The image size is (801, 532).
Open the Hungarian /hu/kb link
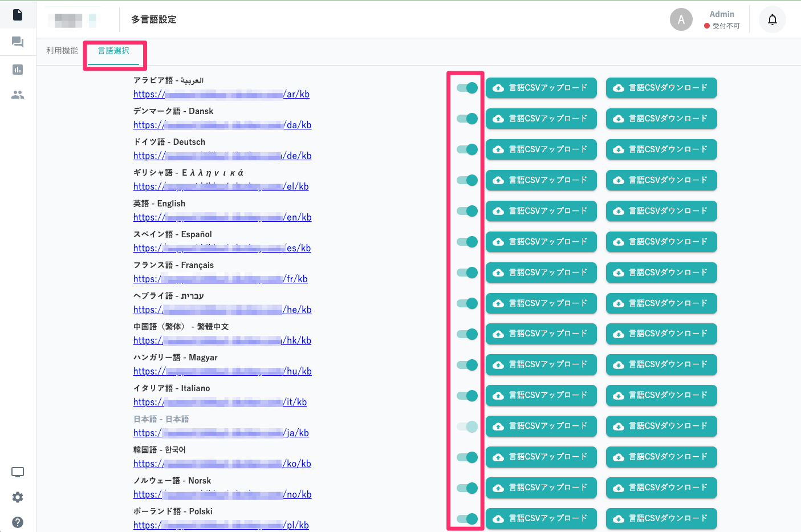[x=222, y=372]
